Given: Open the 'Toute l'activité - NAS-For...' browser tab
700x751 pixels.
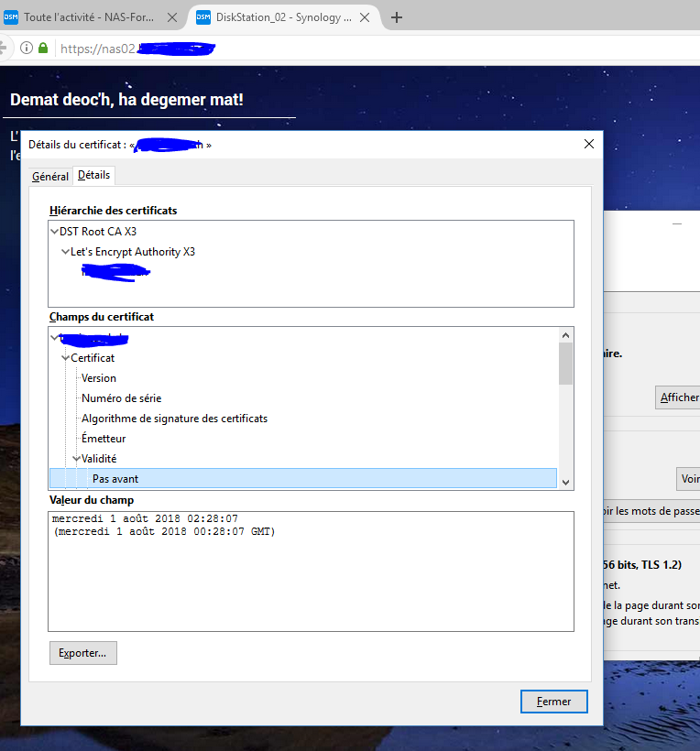Looking at the screenshot, I should click(x=89, y=17).
